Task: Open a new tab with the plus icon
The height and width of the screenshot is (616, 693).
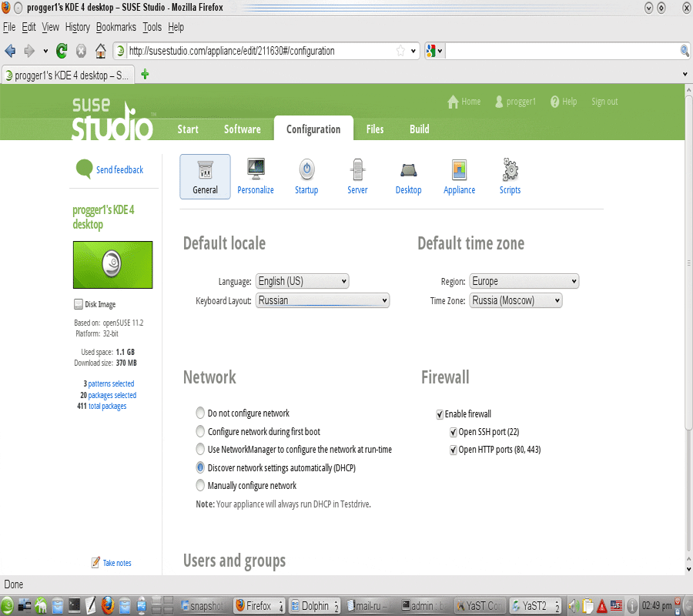Action: 145,74
